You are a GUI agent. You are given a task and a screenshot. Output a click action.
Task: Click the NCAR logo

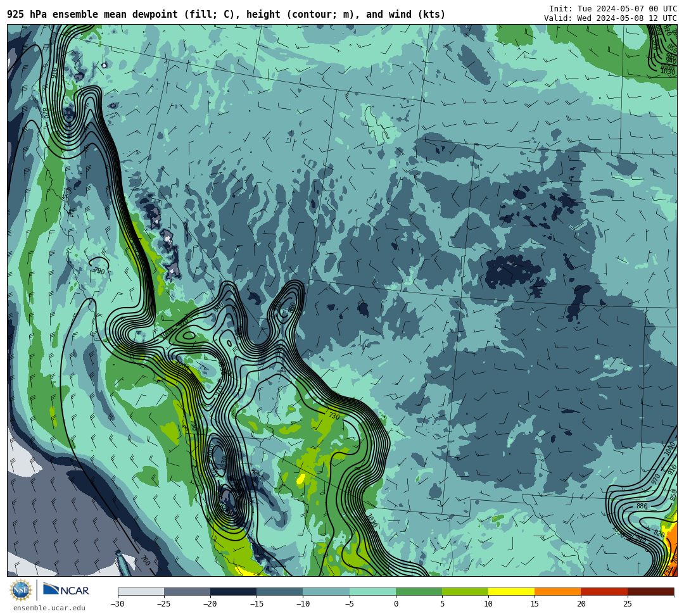tap(66, 590)
